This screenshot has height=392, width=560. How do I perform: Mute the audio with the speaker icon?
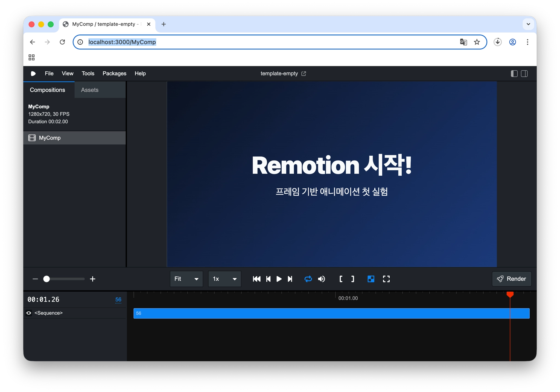point(322,279)
